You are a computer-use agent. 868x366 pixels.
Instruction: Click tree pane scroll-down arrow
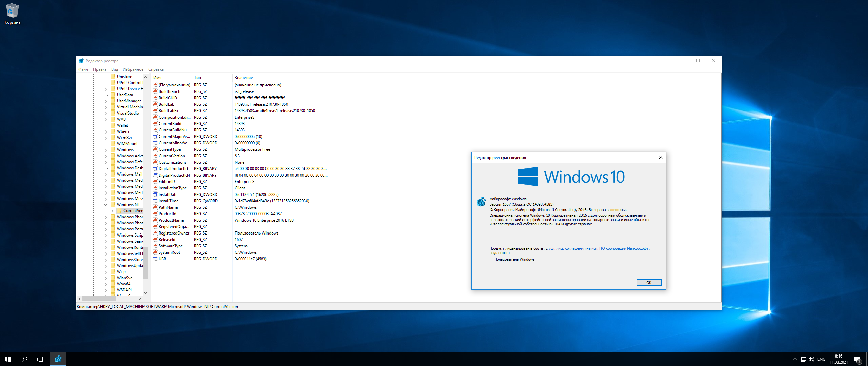pyautogui.click(x=145, y=293)
